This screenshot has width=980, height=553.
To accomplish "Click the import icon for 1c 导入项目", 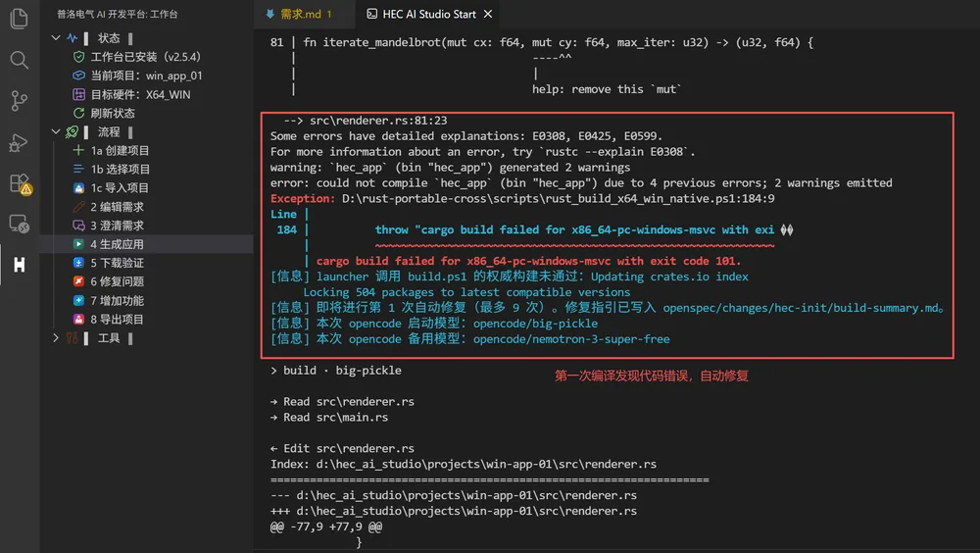I will 78,187.
